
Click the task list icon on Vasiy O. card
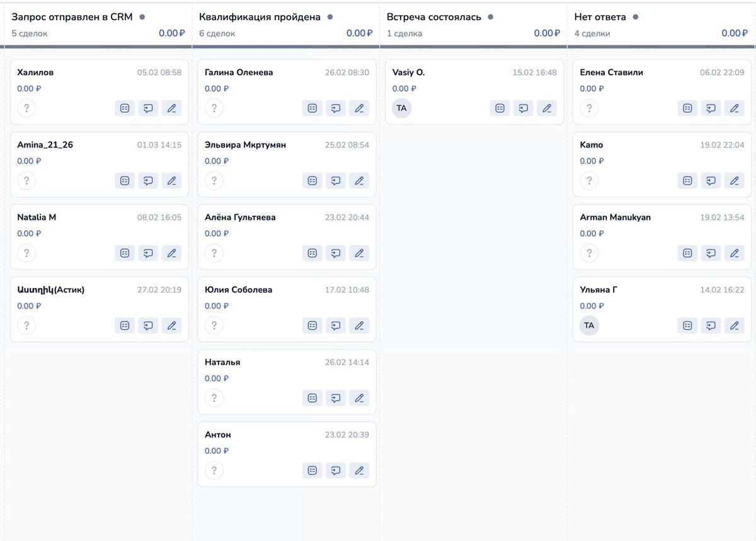point(500,108)
